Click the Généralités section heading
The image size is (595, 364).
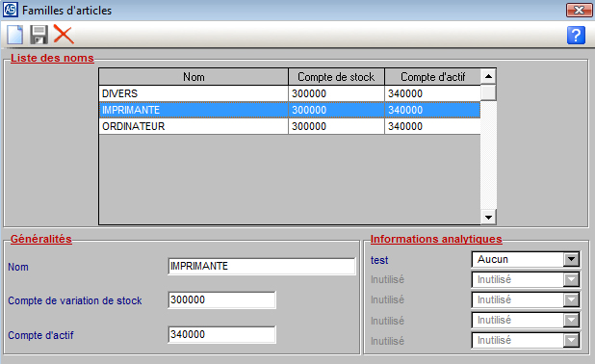(x=41, y=239)
